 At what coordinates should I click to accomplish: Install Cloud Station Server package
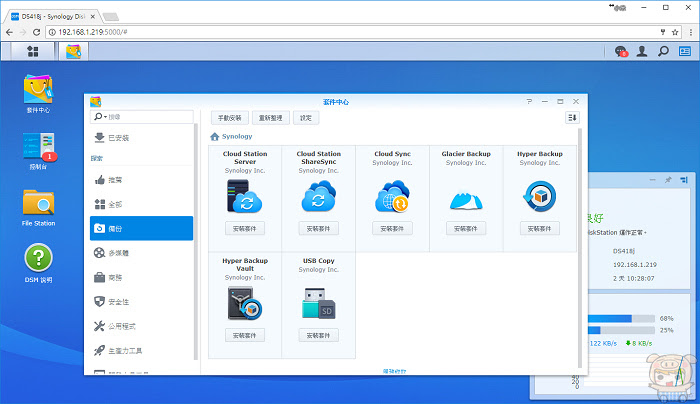pos(245,229)
